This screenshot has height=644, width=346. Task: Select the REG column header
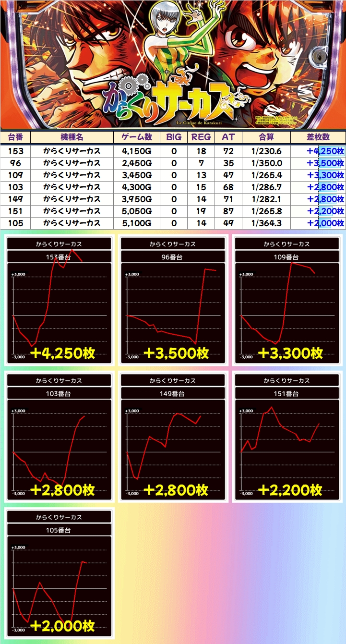pos(201,137)
